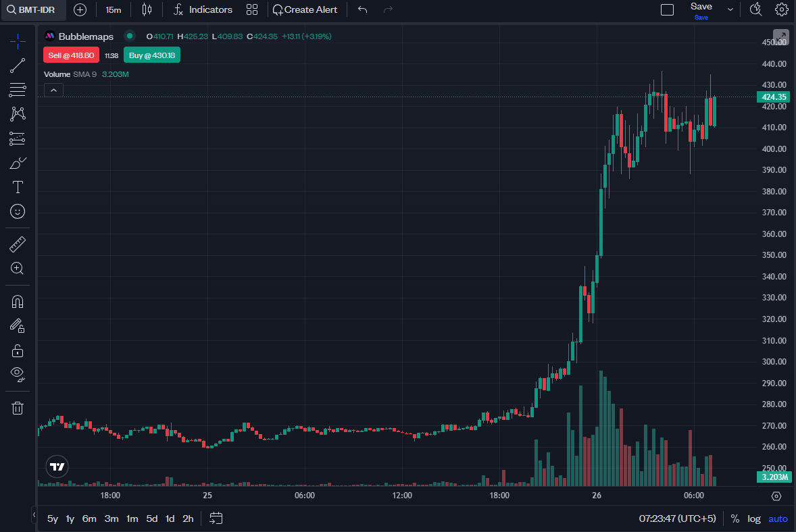
Task: Open the Indicators menu
Action: point(203,9)
